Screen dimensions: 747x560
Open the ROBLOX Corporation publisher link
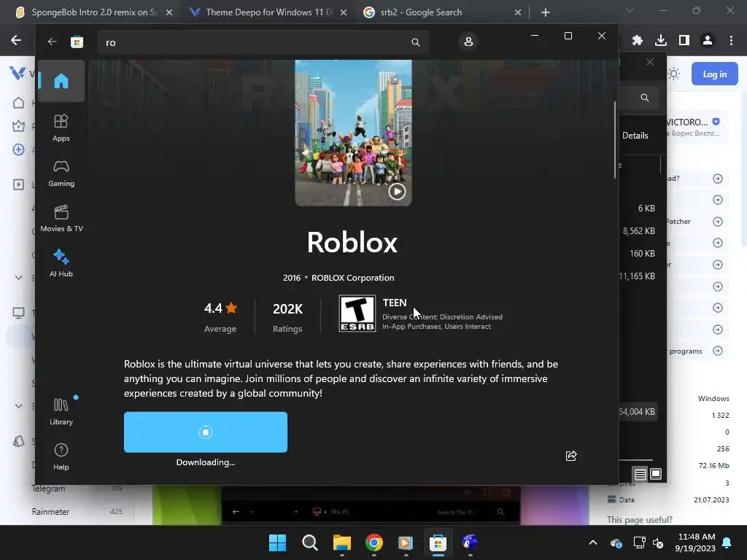pos(352,278)
